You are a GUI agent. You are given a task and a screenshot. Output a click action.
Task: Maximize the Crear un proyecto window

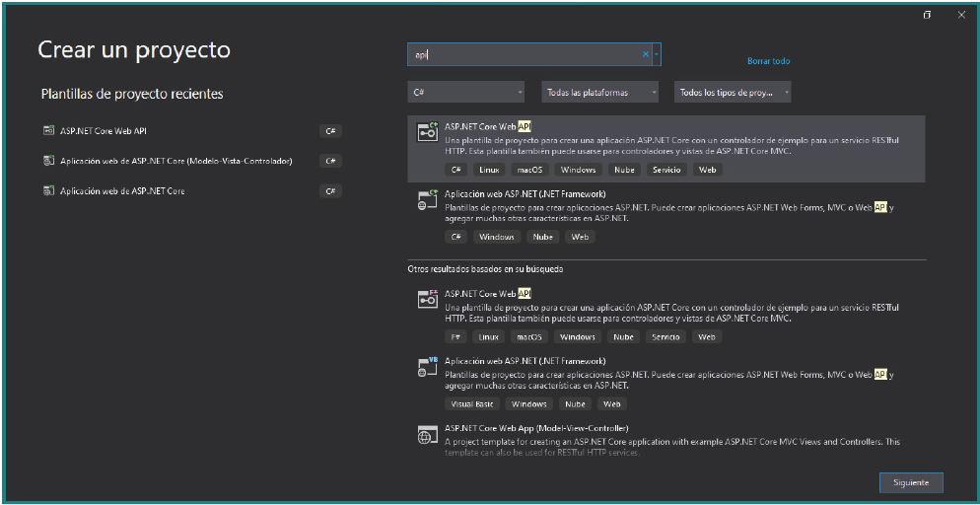927,15
